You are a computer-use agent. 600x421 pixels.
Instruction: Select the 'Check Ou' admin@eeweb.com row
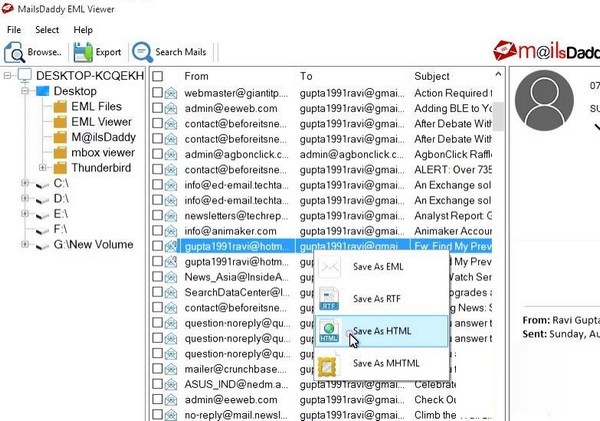point(321,400)
